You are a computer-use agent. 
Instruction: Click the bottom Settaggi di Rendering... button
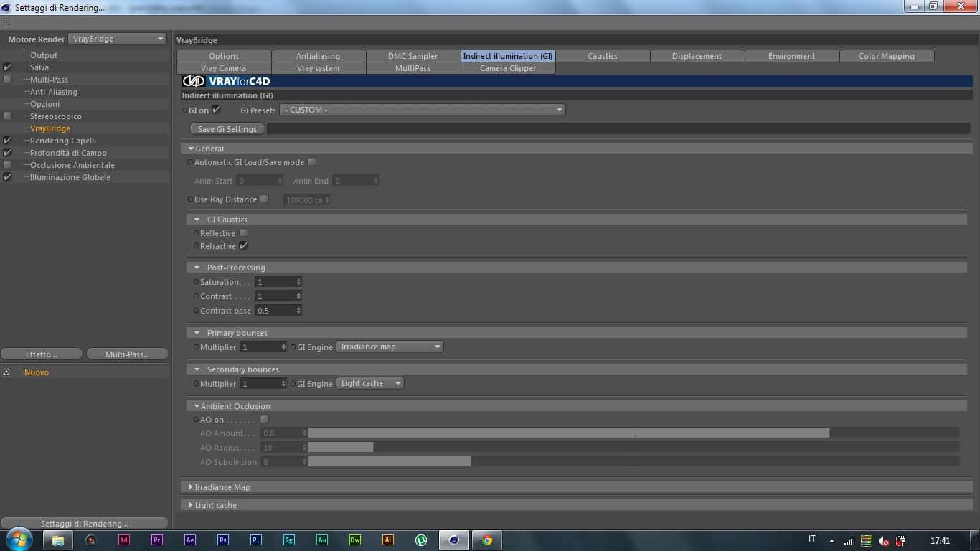(x=85, y=524)
